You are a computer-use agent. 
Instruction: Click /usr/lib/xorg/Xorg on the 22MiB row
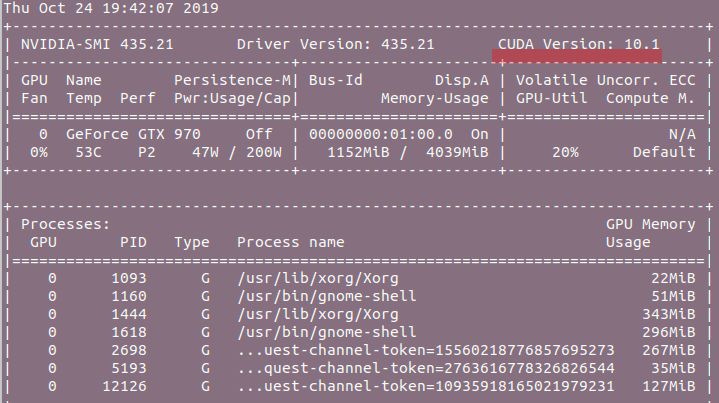318,278
